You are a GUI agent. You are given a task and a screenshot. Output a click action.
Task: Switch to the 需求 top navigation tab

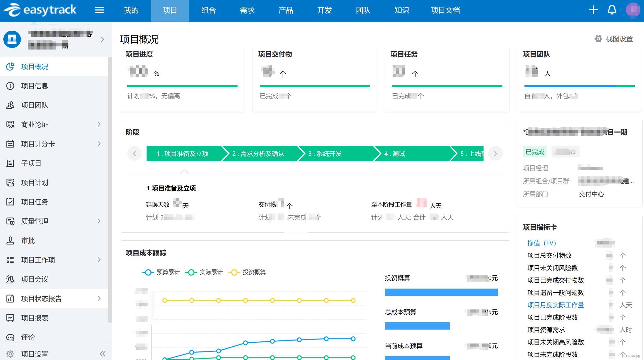click(247, 10)
